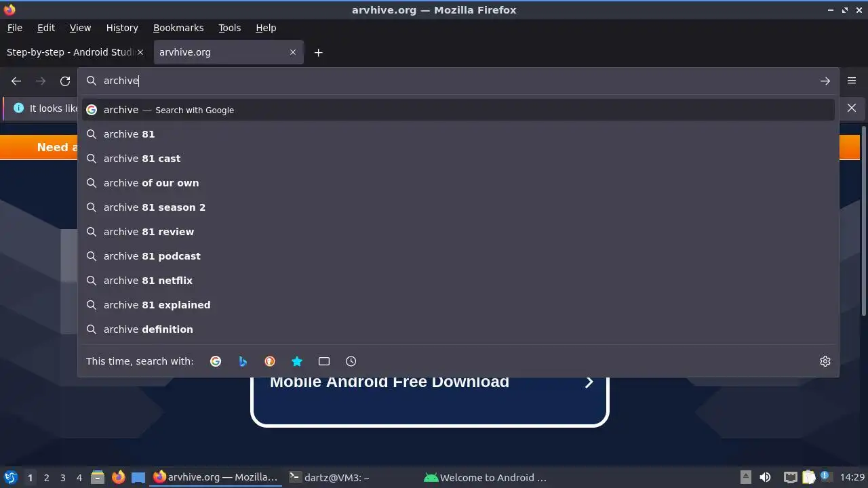Click show desktop icon in taskbar

[x=138, y=477]
